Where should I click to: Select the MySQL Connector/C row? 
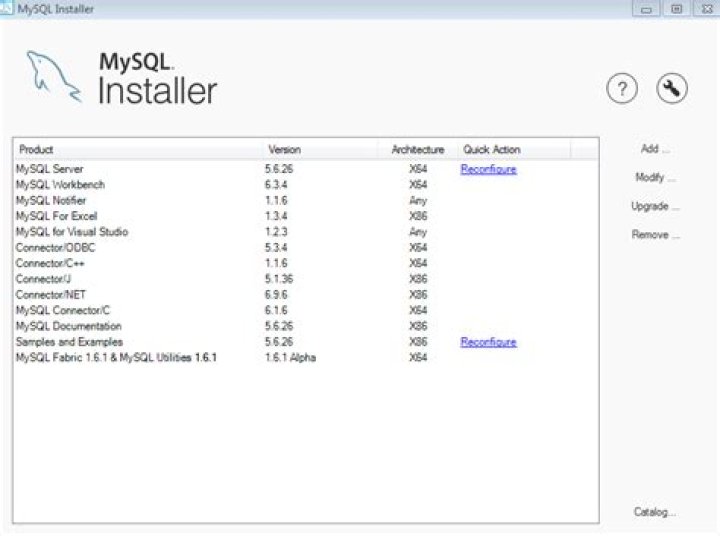pos(306,310)
